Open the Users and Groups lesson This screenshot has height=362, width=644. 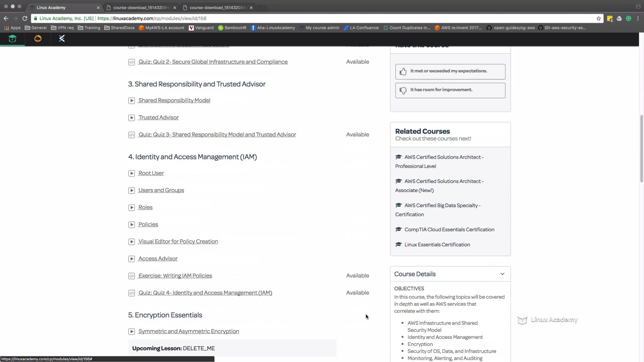tap(161, 190)
